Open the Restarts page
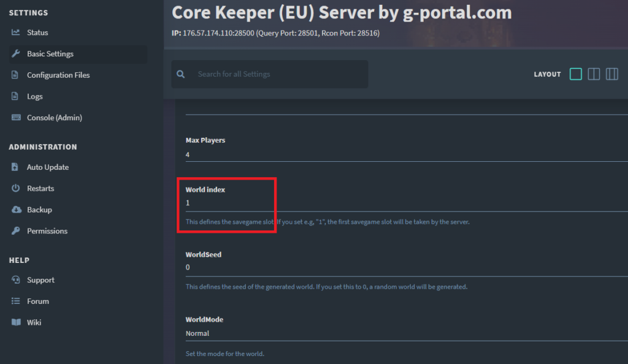This screenshot has height=364, width=628. (x=40, y=188)
